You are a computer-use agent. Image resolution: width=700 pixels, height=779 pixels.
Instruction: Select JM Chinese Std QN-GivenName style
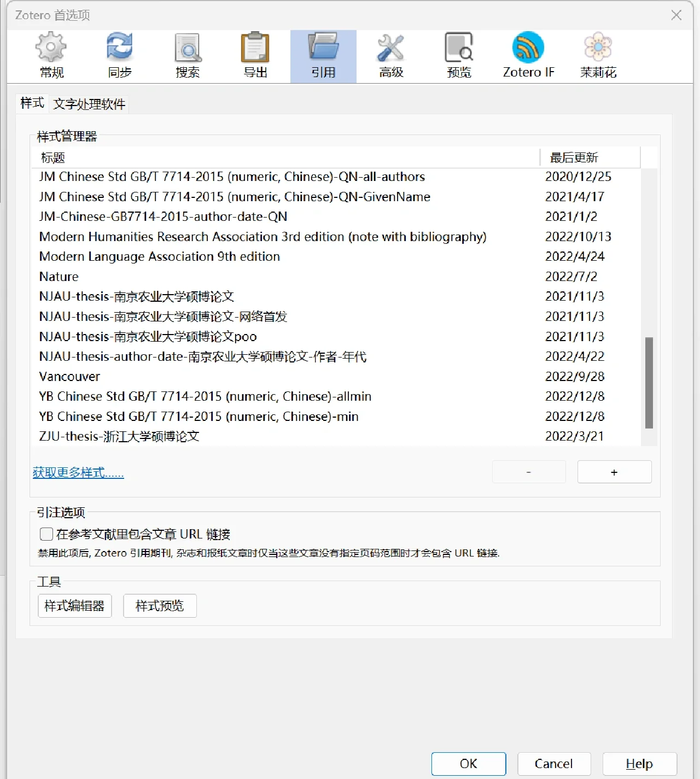336,197
